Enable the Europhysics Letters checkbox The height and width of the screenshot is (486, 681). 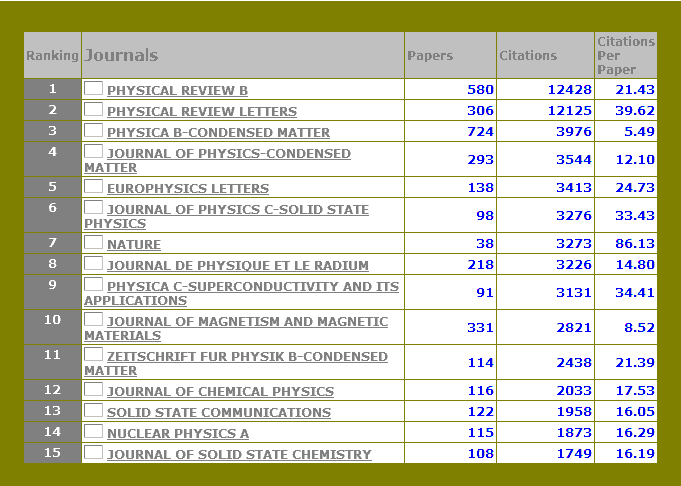[93, 186]
